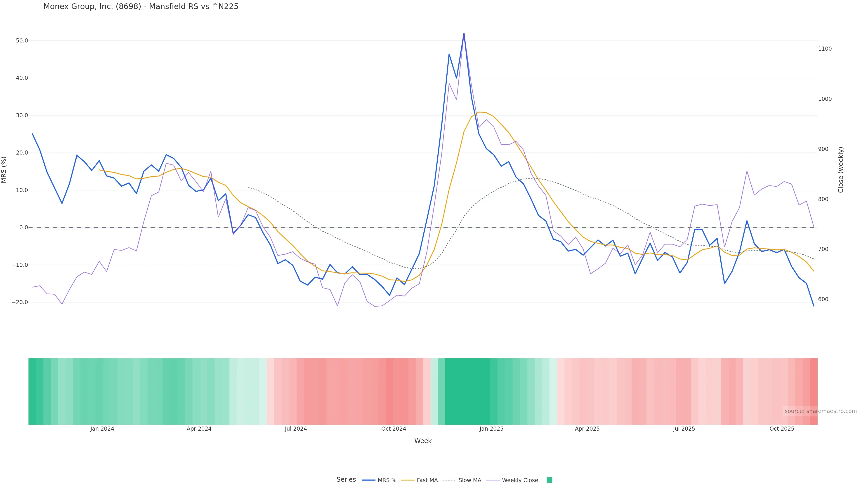Image resolution: width=868 pixels, height=488 pixels.
Task: Select the Jan 2025 x-axis tick label
Action: point(491,429)
